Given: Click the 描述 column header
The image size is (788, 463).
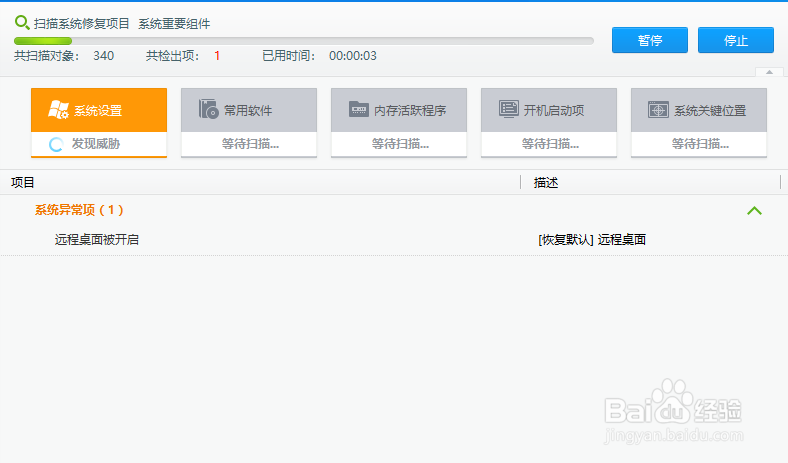Looking at the screenshot, I should (x=546, y=182).
